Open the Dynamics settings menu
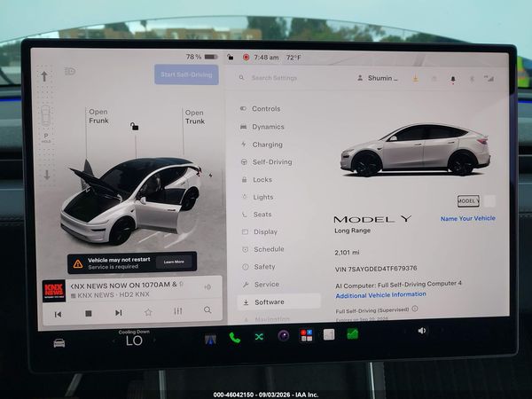 click(262, 127)
